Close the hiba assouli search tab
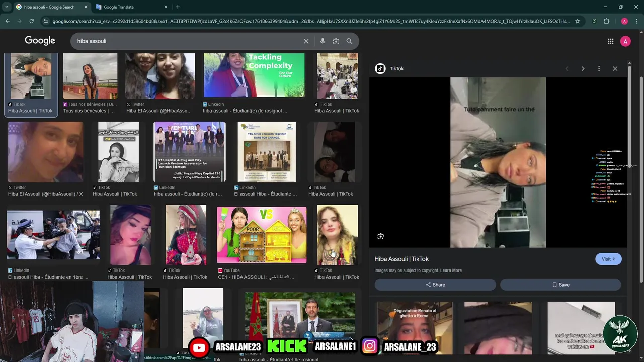644x362 pixels. 85,7
